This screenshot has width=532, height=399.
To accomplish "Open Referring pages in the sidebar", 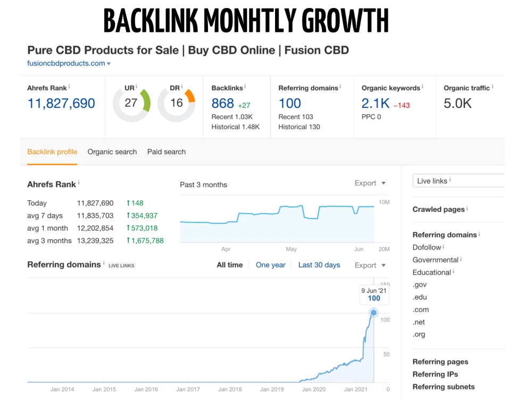I will pos(440,362).
